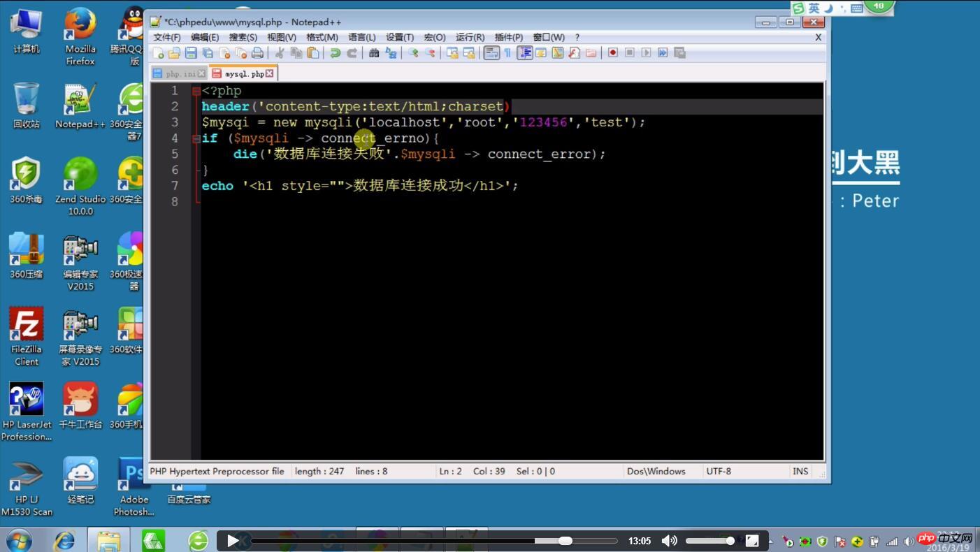Click the INS status indicator

tap(800, 471)
